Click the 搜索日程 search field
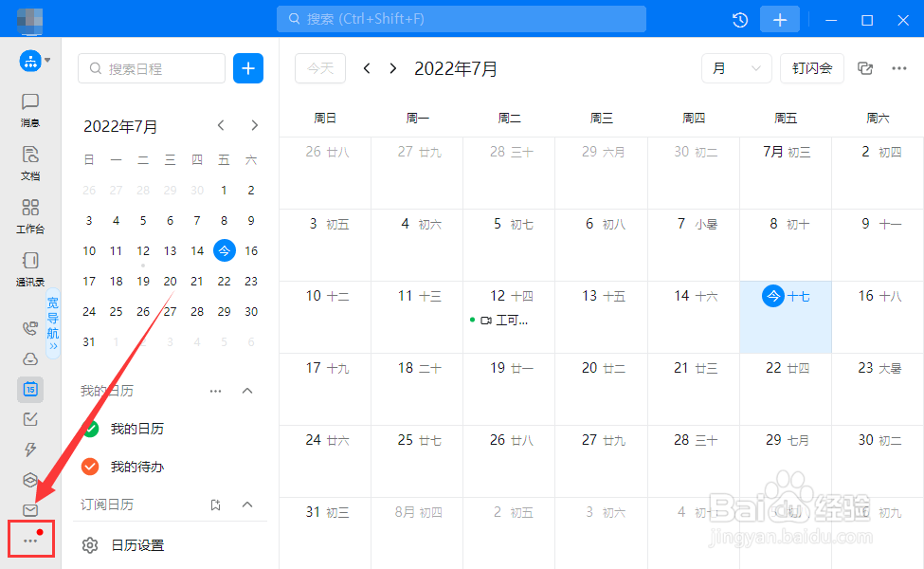Image resolution: width=924 pixels, height=569 pixels. (x=153, y=68)
